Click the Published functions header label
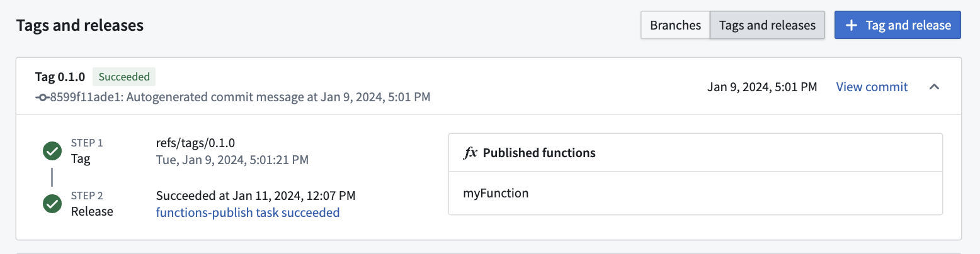 tap(539, 153)
